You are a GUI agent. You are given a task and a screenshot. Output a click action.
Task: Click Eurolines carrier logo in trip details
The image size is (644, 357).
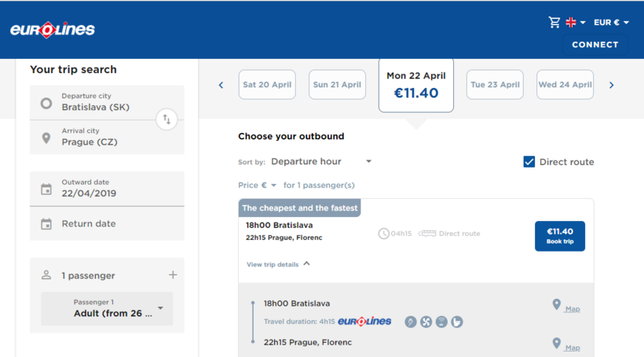coord(364,321)
